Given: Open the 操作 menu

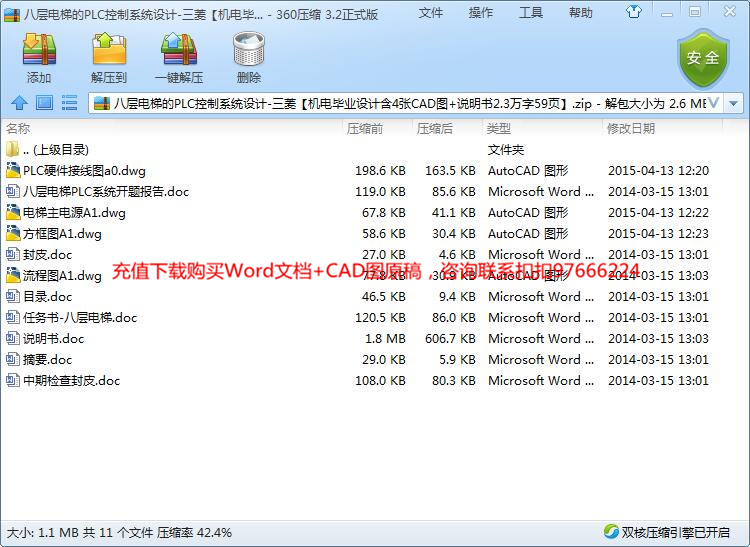Looking at the screenshot, I should 481,13.
